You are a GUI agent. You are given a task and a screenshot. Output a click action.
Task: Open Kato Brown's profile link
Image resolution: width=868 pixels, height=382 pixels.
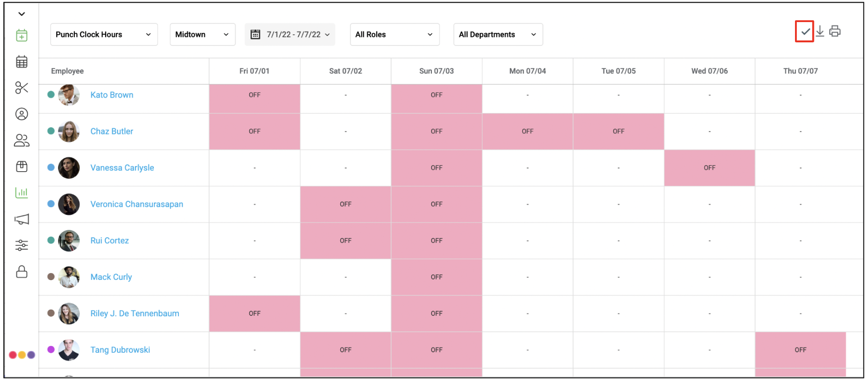tap(112, 95)
